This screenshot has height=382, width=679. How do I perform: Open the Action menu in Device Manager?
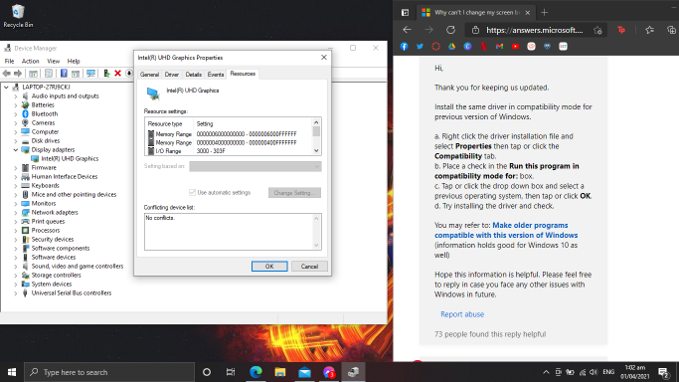(x=30, y=61)
